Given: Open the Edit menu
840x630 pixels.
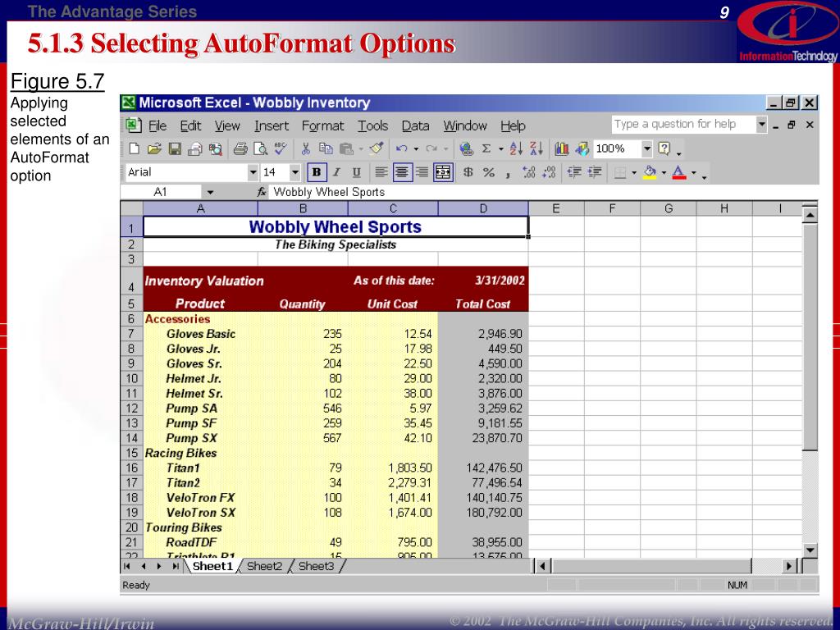Looking at the screenshot, I should click(190, 126).
